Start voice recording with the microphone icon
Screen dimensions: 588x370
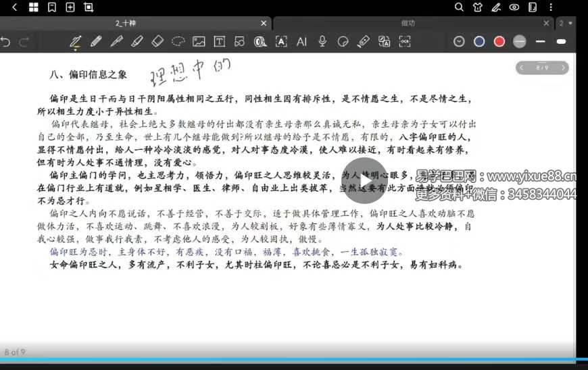pos(322,42)
